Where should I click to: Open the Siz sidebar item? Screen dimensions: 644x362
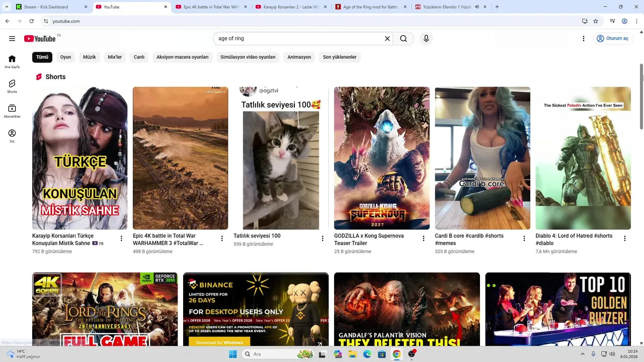tap(12, 136)
